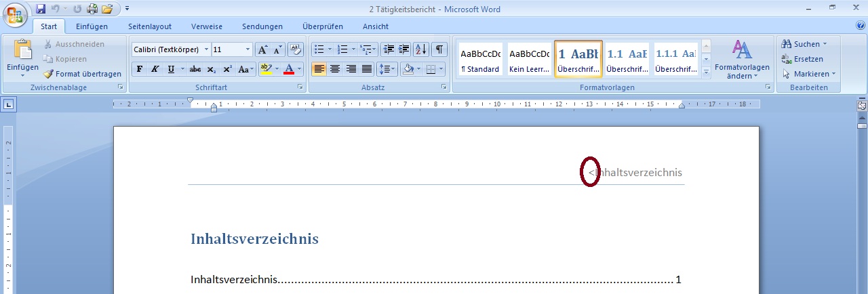Justify the text

(366, 69)
